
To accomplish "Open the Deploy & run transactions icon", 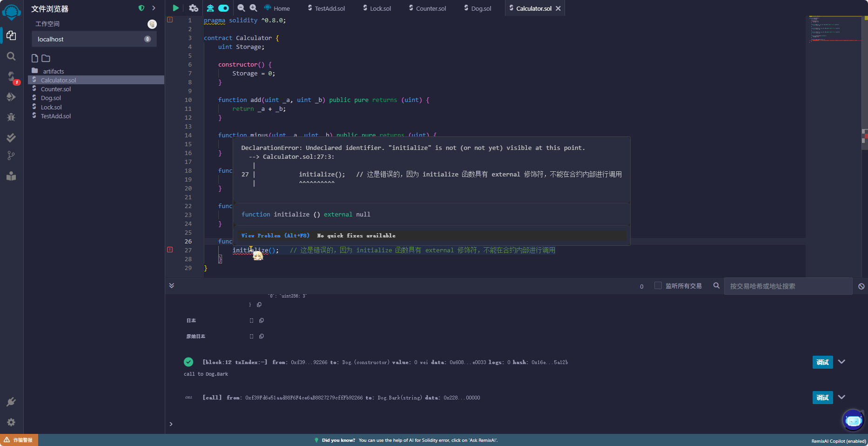I will (x=11, y=97).
